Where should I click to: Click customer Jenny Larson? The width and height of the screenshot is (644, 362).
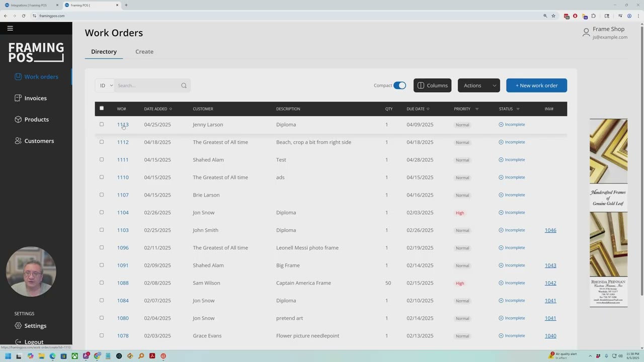(208, 125)
